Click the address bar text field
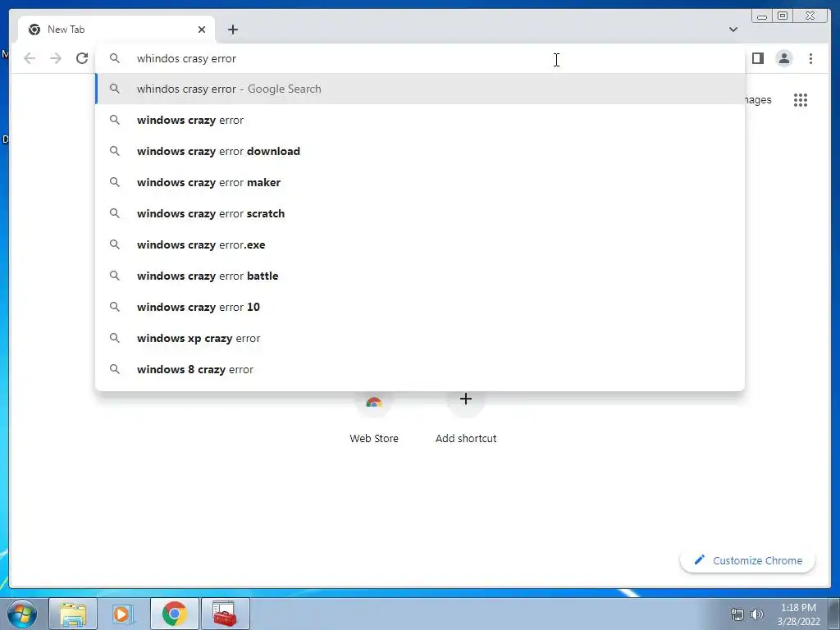 pos(420,58)
